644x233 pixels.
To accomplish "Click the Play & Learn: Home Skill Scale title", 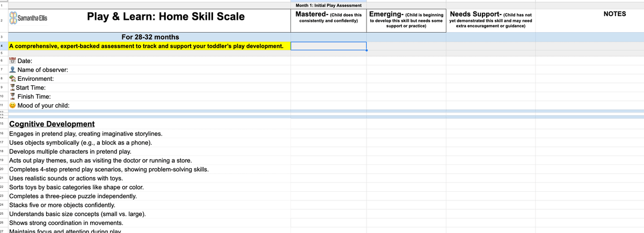I will (165, 17).
